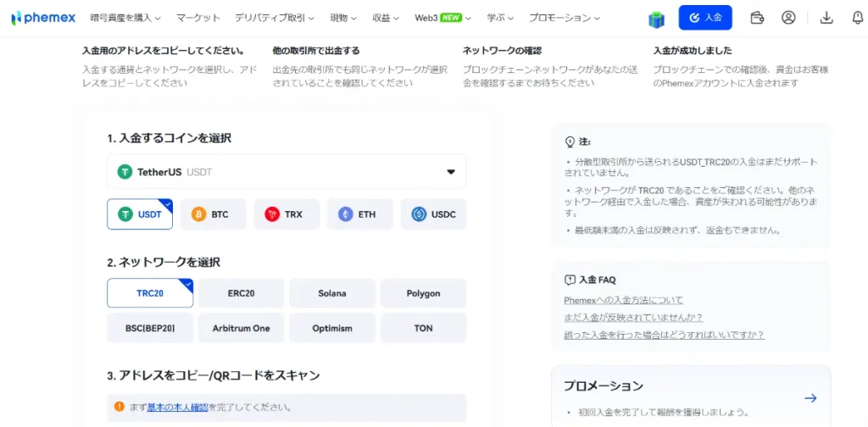Choose the Solana network

tap(332, 293)
